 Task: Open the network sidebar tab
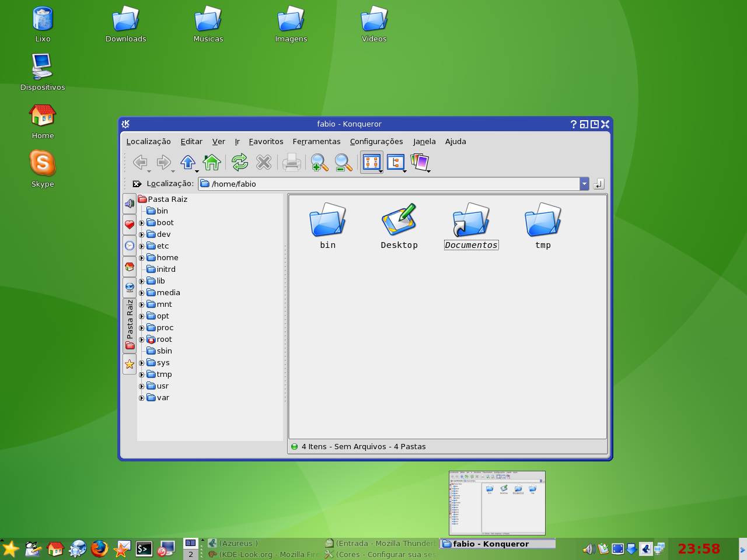click(130, 288)
